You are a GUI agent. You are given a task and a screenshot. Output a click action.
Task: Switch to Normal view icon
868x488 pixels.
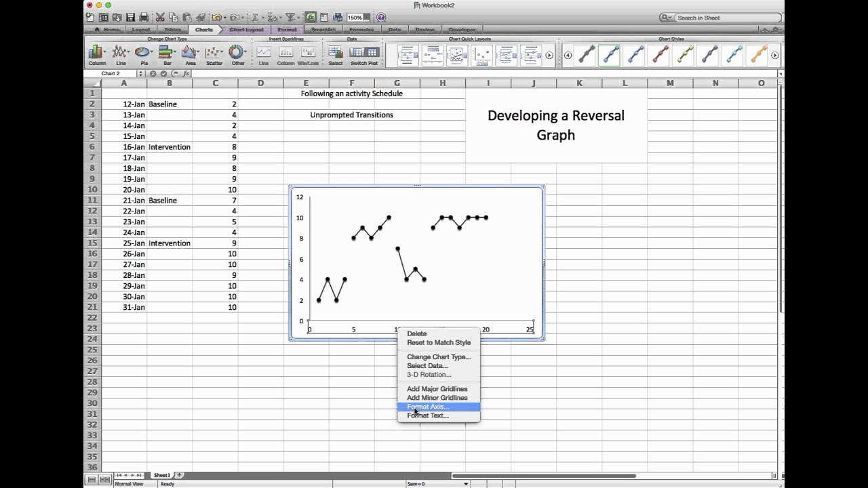pos(91,480)
